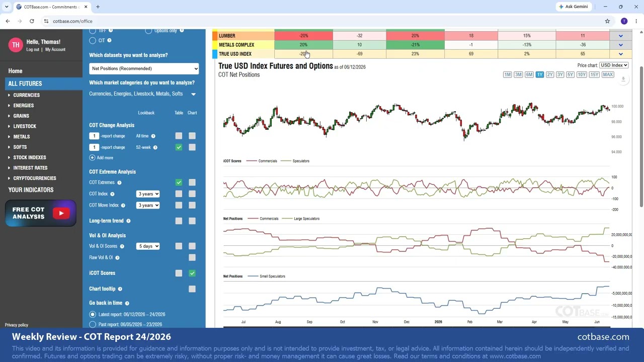Expand the market categories selector arrow
644x362 pixels.
click(x=193, y=94)
